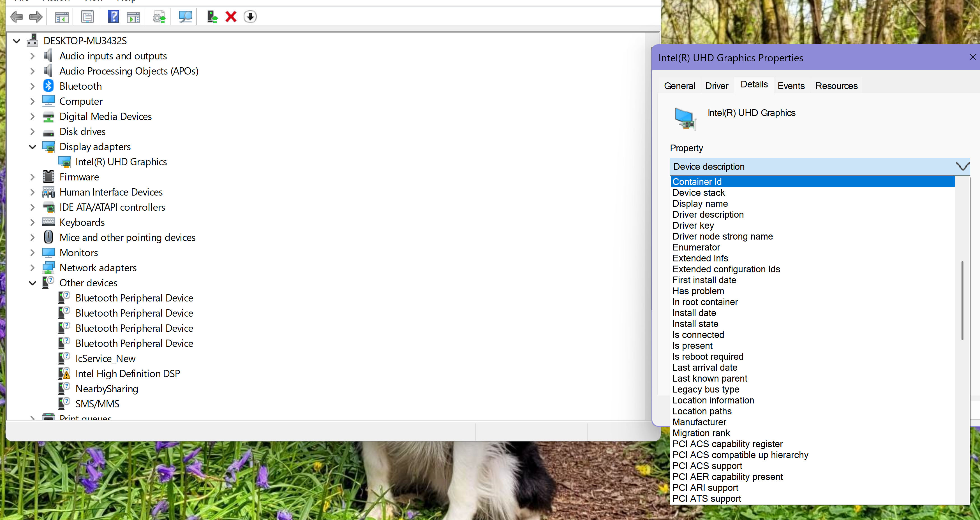Click Scan for hardware changes monitor icon
980x520 pixels.
tap(185, 17)
